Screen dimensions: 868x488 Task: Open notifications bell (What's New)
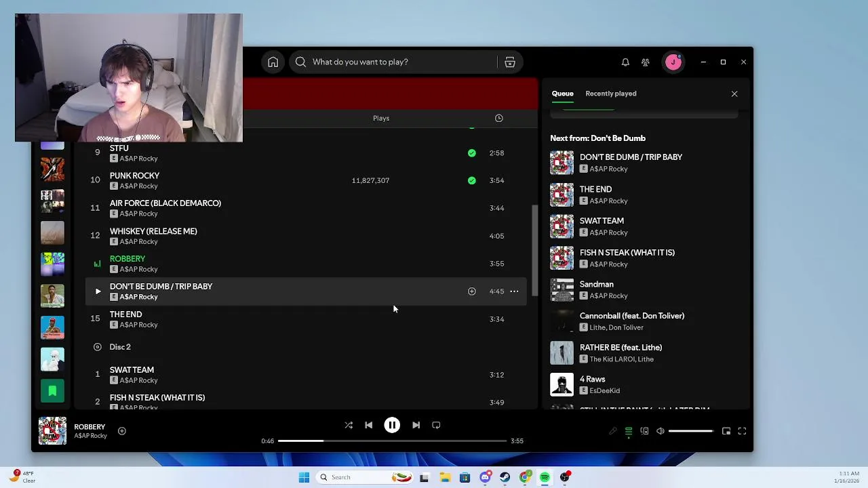[625, 62]
